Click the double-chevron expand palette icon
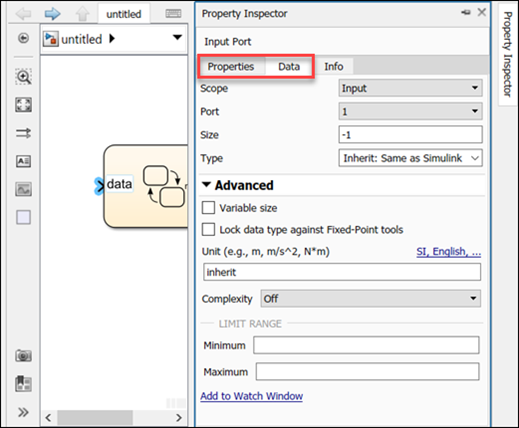The image size is (519, 428). point(23,412)
